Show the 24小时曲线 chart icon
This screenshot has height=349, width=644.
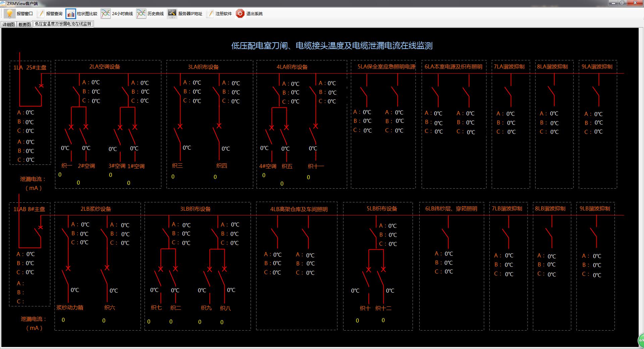106,14
